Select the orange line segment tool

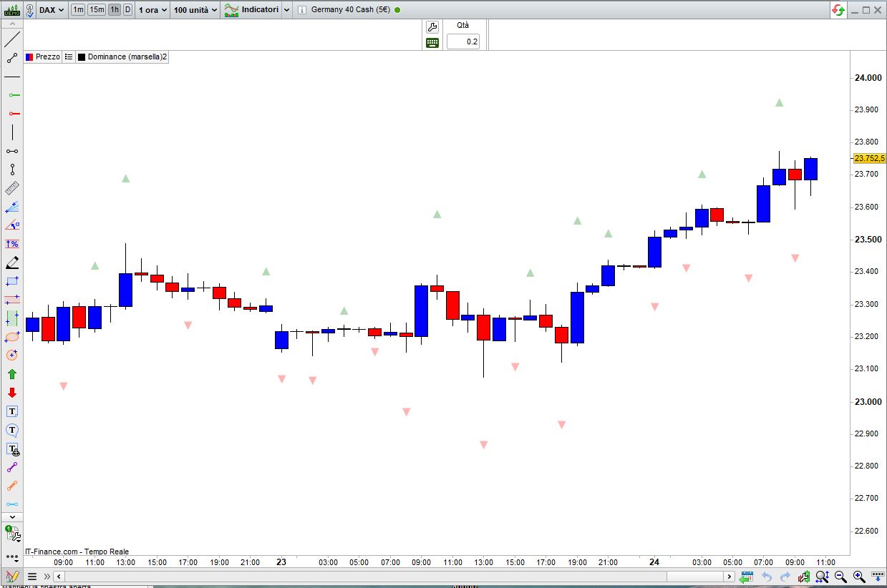pos(12,486)
